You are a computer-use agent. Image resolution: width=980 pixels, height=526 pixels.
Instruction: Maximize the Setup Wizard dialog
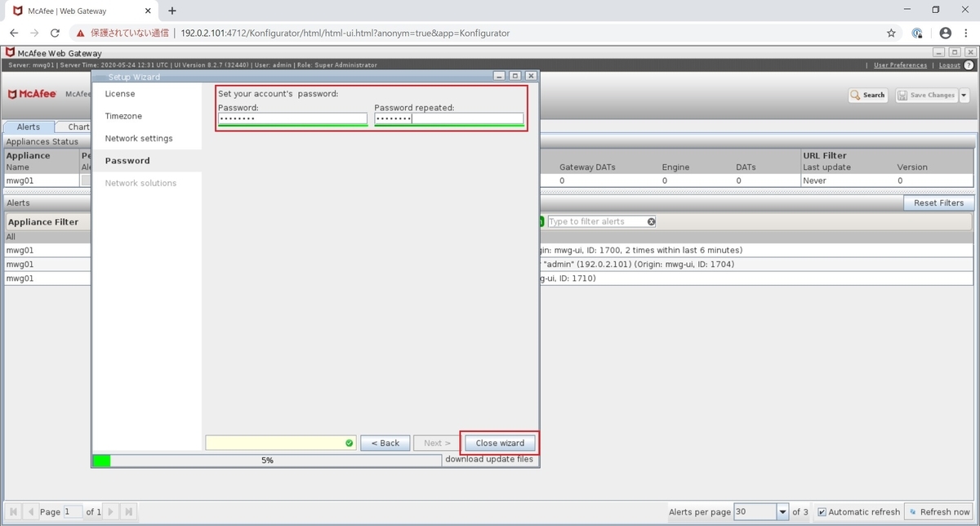[x=515, y=76]
